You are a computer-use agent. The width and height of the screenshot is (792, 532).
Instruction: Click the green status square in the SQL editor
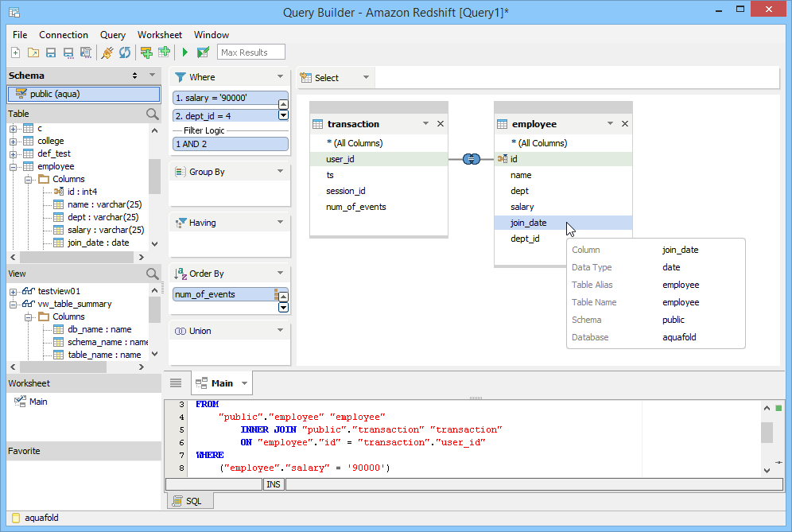coord(778,408)
